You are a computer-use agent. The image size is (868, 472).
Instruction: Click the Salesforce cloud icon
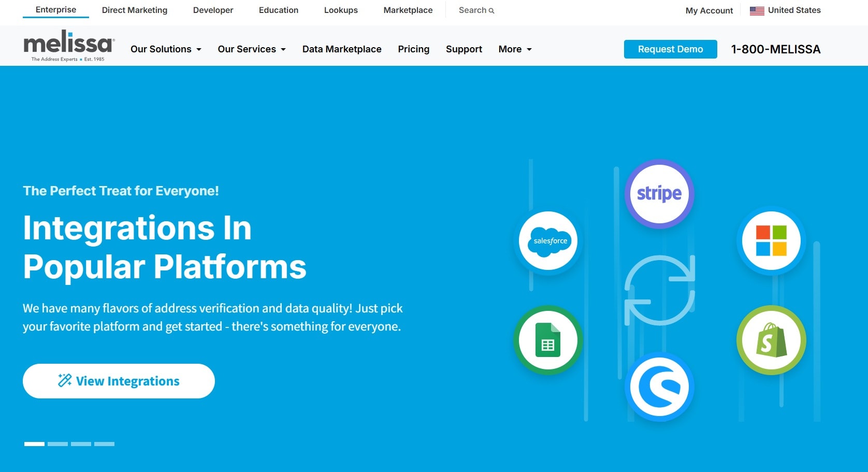pos(548,240)
